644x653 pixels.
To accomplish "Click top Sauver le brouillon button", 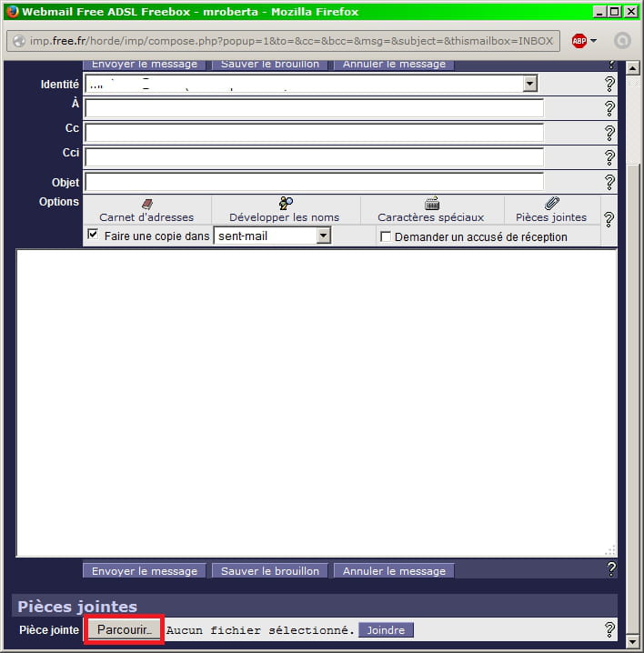I will click(x=270, y=65).
